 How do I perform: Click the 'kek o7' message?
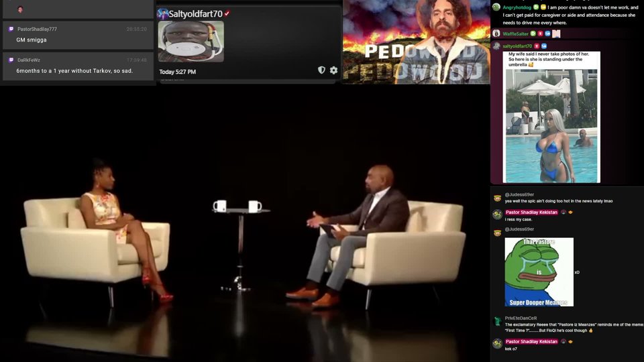[x=511, y=349]
